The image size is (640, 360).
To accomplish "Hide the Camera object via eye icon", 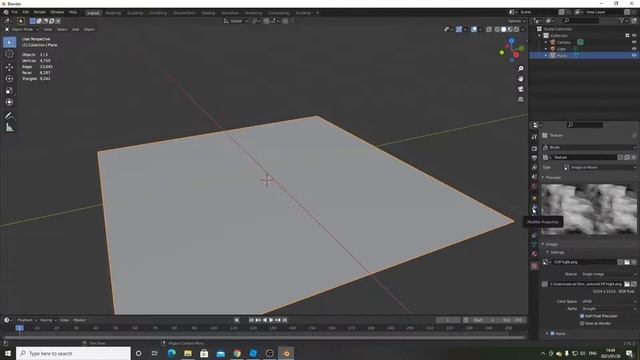I will pyautogui.click(x=634, y=42).
